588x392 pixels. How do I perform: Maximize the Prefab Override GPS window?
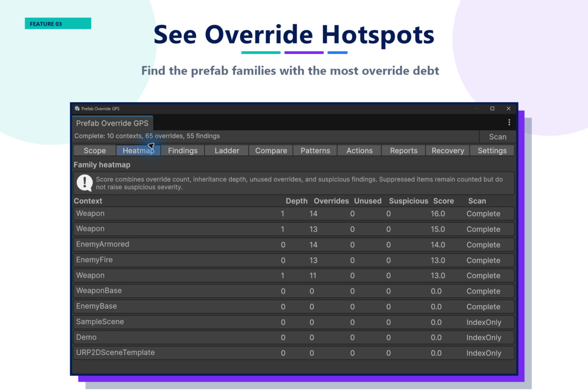(492, 108)
